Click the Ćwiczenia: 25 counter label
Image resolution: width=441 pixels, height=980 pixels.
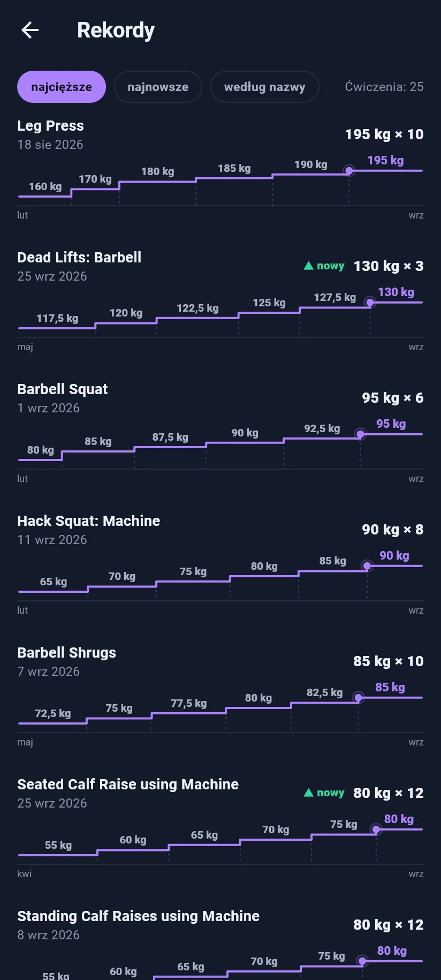click(x=384, y=87)
